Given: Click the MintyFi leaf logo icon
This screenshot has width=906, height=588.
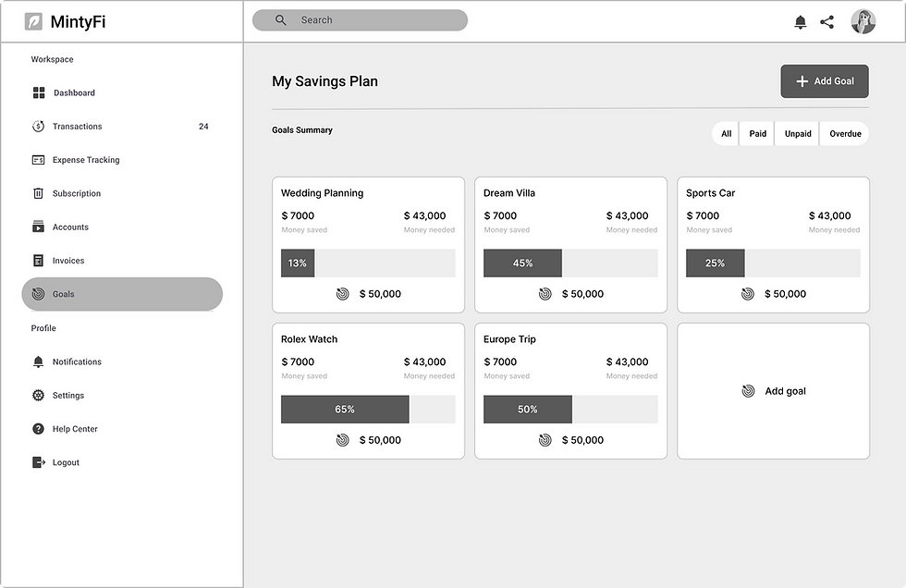Looking at the screenshot, I should coord(33,21).
